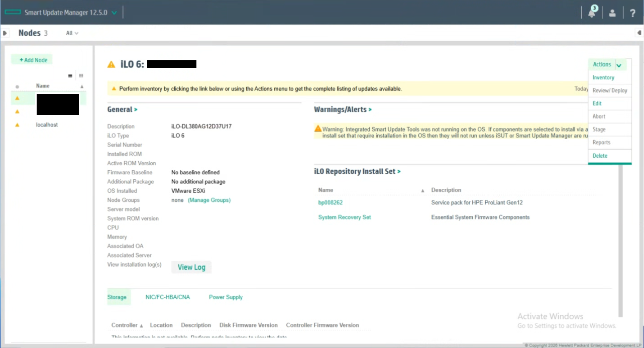Choose Edit from Actions menu
The width and height of the screenshot is (644, 348).
(x=597, y=103)
